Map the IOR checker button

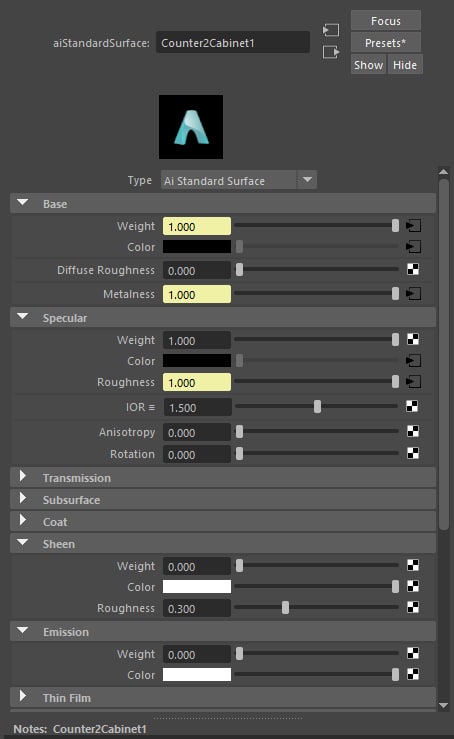pyautogui.click(x=412, y=406)
